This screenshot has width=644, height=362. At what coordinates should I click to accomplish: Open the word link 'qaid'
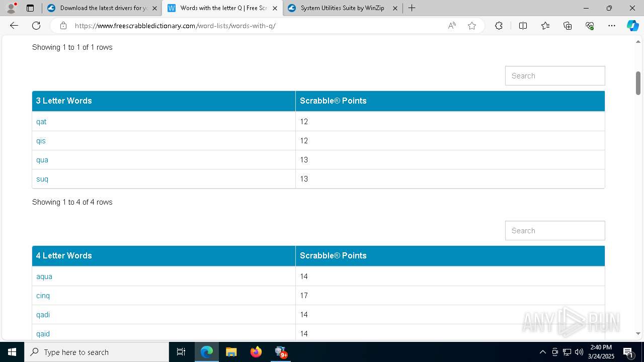point(43,334)
